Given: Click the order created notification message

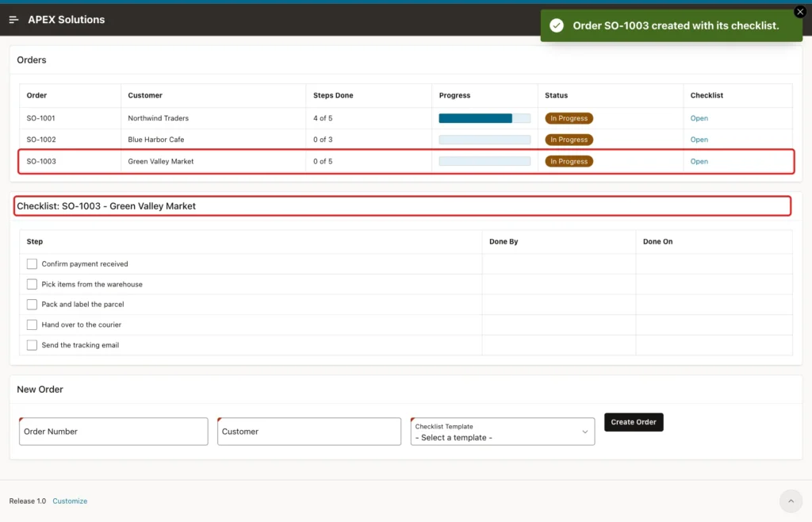Looking at the screenshot, I should tap(676, 25).
